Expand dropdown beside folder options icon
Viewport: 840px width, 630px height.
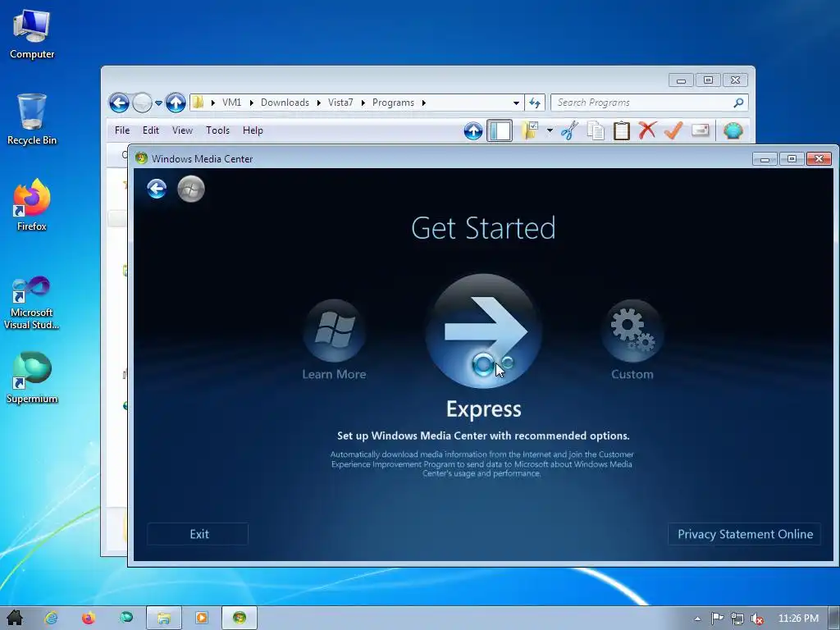point(550,130)
